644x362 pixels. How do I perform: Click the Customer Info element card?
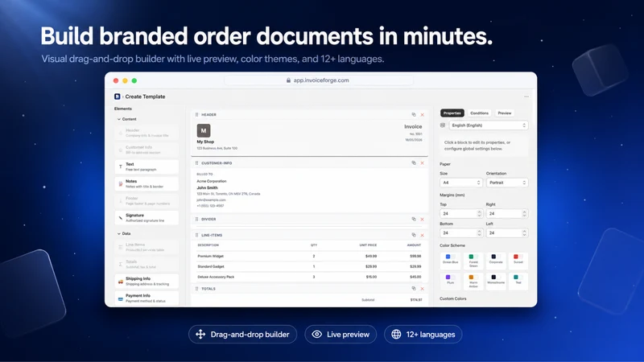click(x=147, y=150)
